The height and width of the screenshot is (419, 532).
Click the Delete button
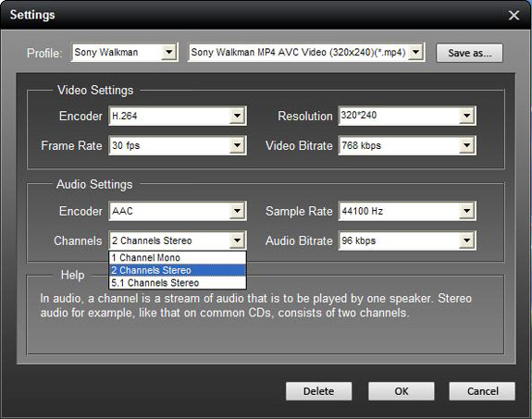point(318,391)
